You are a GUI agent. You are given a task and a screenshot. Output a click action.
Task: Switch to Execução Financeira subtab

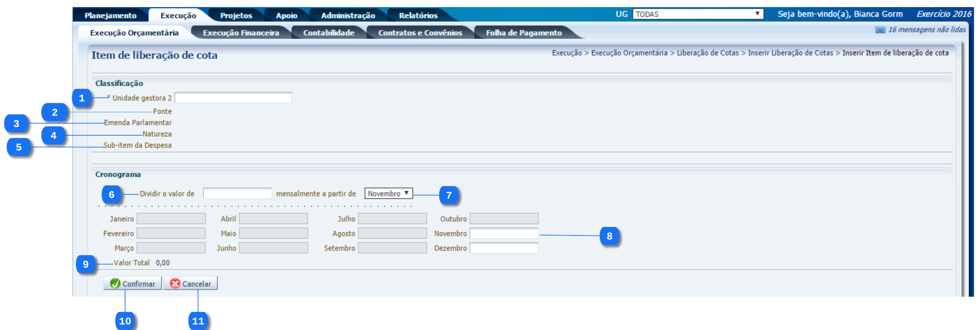[241, 33]
